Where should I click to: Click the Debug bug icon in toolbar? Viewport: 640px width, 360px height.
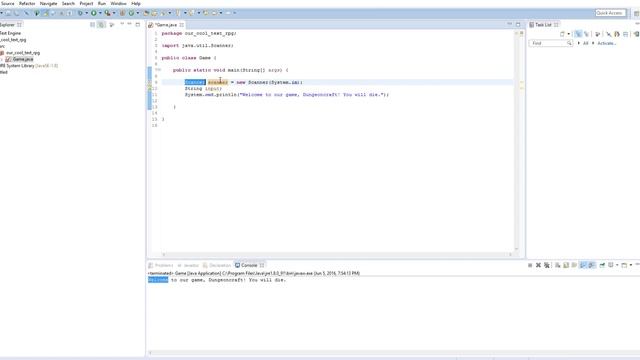point(80,13)
